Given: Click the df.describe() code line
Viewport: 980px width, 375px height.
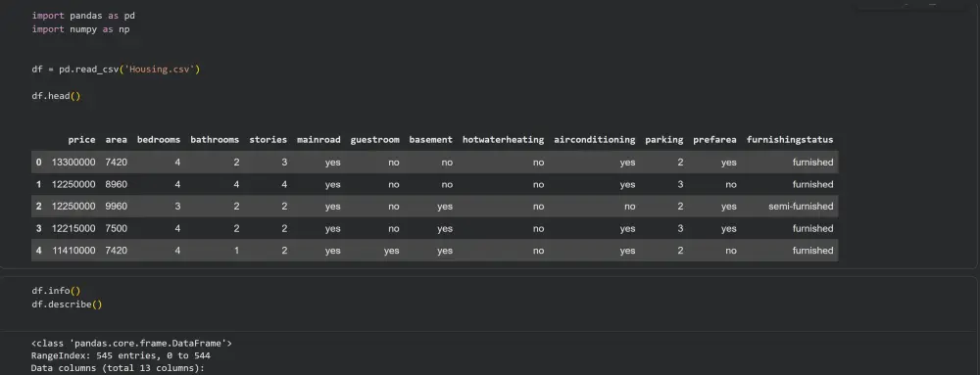Looking at the screenshot, I should 67,305.
